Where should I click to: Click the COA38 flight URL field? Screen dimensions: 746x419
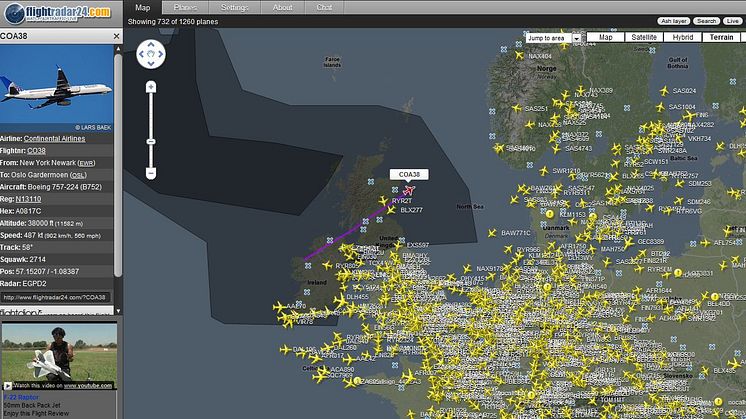(55, 297)
